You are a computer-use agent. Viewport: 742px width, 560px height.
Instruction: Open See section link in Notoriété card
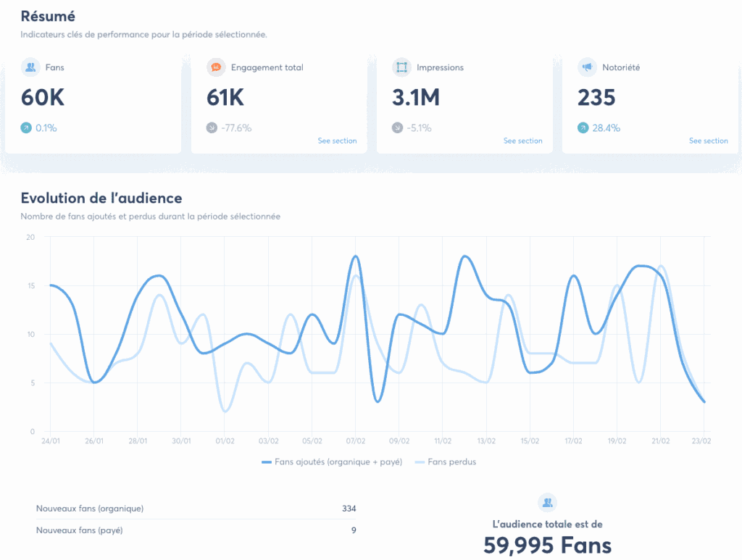[x=708, y=141]
